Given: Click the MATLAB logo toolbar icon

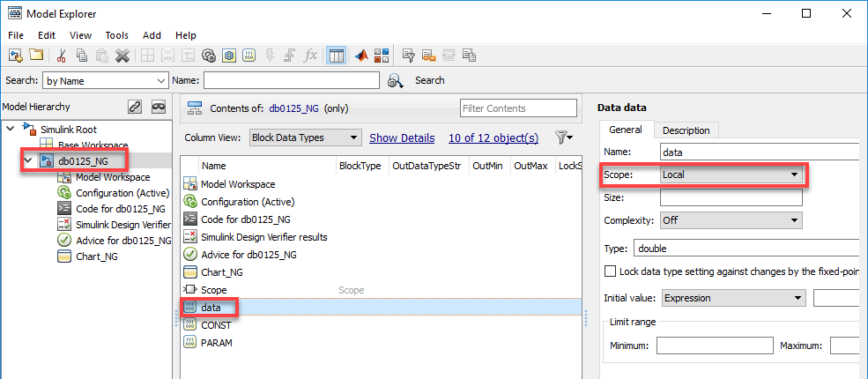Looking at the screenshot, I should click(362, 56).
